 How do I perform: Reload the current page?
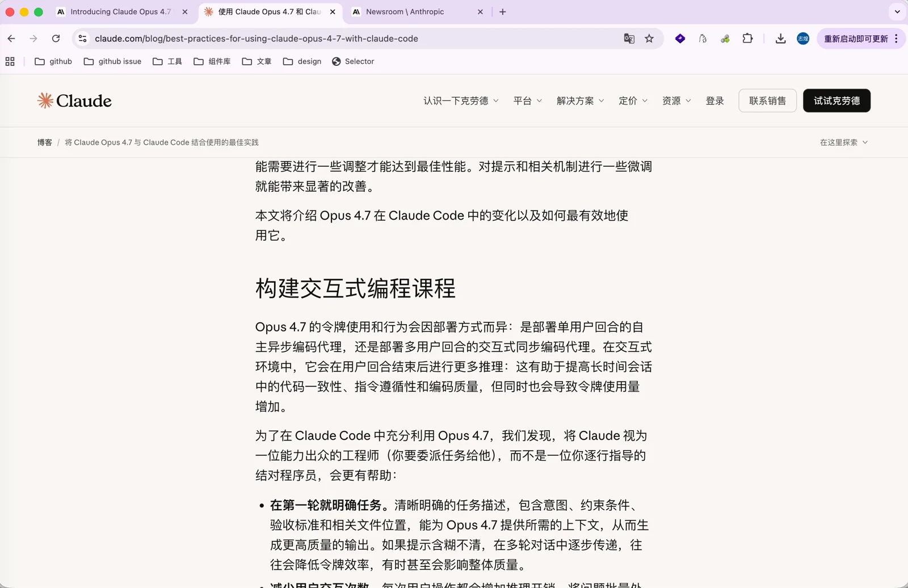(56, 39)
